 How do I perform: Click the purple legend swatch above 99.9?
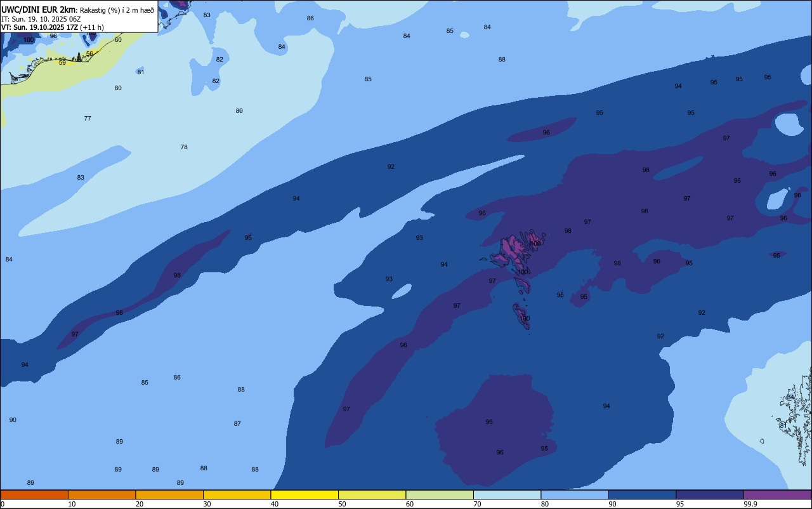point(777,494)
